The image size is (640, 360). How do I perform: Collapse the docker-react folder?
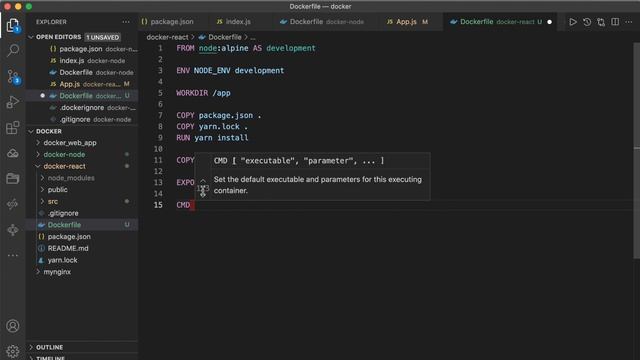tap(64, 166)
